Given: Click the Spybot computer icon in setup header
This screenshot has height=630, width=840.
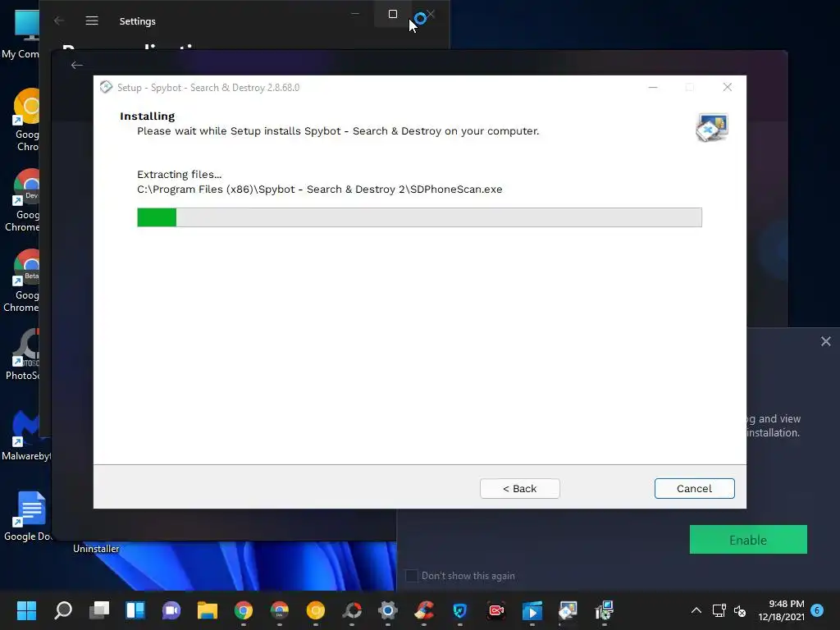Looking at the screenshot, I should click(712, 127).
